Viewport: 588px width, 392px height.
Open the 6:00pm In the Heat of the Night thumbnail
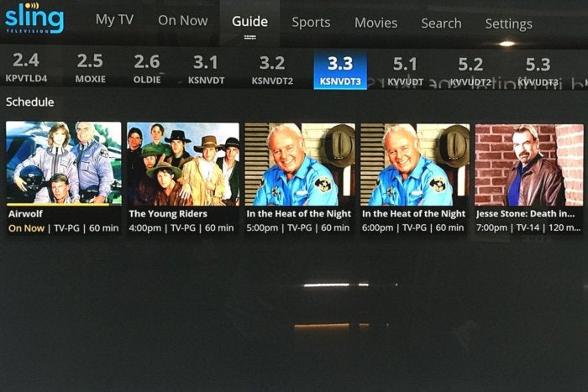[x=415, y=165]
